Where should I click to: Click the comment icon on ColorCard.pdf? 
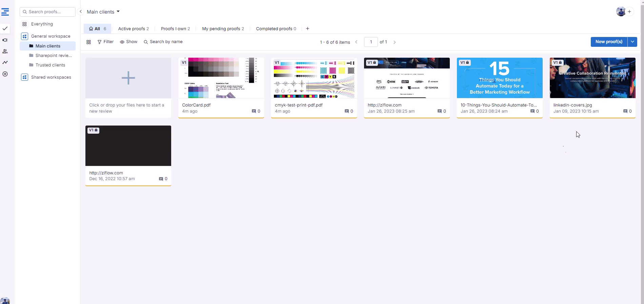[254, 111]
